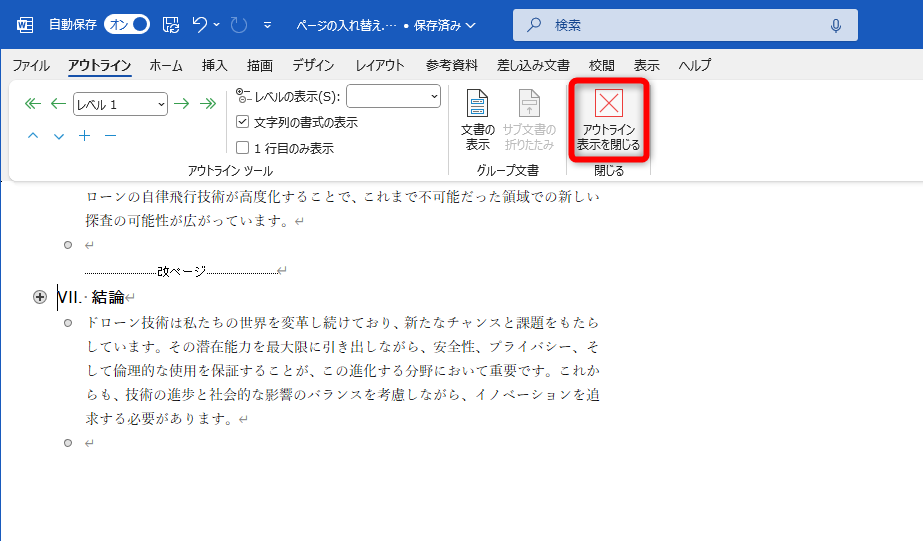This screenshot has width=923, height=541.
Task: Open the saved-status dropdown beside the file name
Action: pos(470,25)
